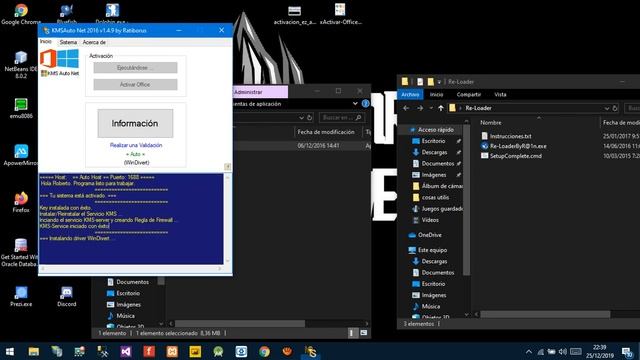The image size is (640, 360).
Task: Click Re-Loader navigation pane vertical scrollbar
Action: (x=467, y=200)
